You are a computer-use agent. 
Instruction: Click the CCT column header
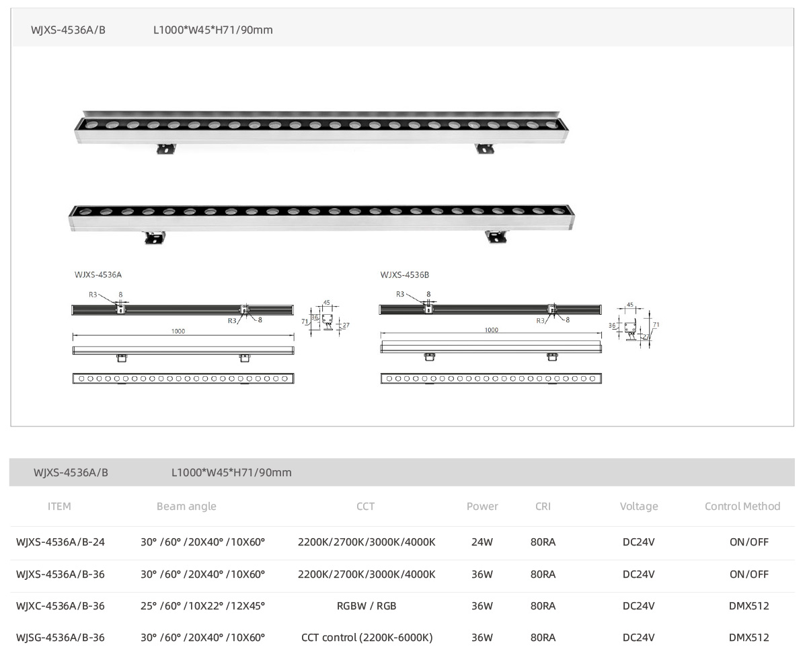click(x=365, y=506)
